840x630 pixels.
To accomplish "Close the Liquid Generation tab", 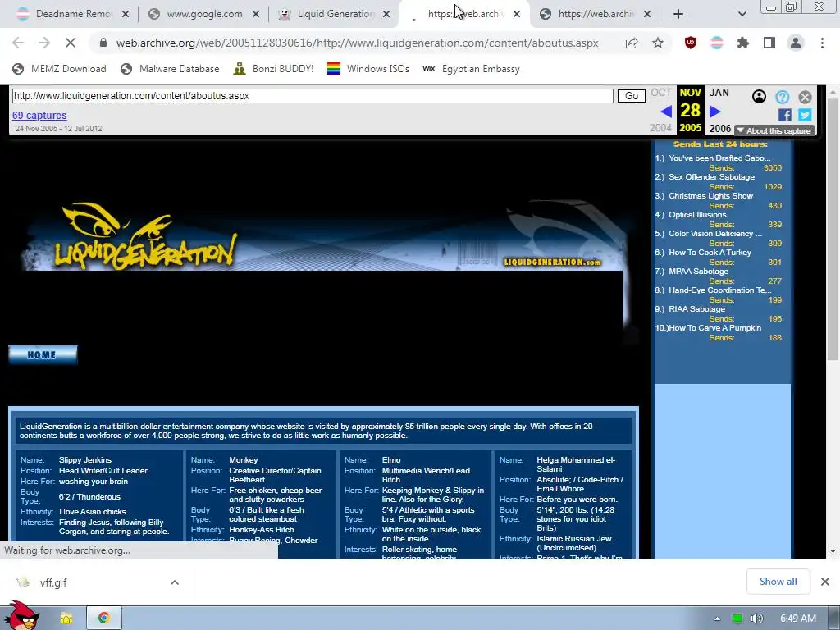I will pos(386,14).
